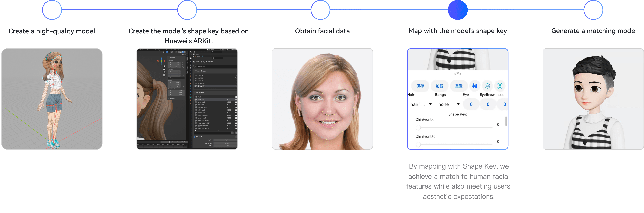The image size is (644, 213).
Task: Toggle the zygomaticarch2 shape key checkbox
Action: [236, 129]
